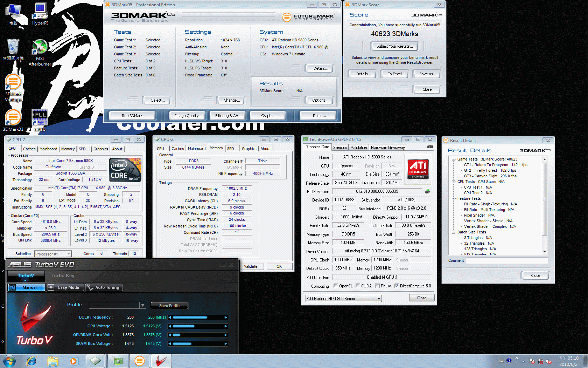The image size is (588, 368).
Task: Enable the OpenCL checkbox in GPU-Z
Action: 336,286
